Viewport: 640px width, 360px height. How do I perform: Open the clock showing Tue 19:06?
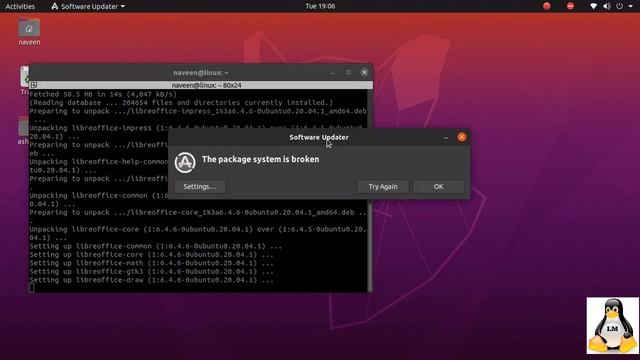click(x=320, y=6)
